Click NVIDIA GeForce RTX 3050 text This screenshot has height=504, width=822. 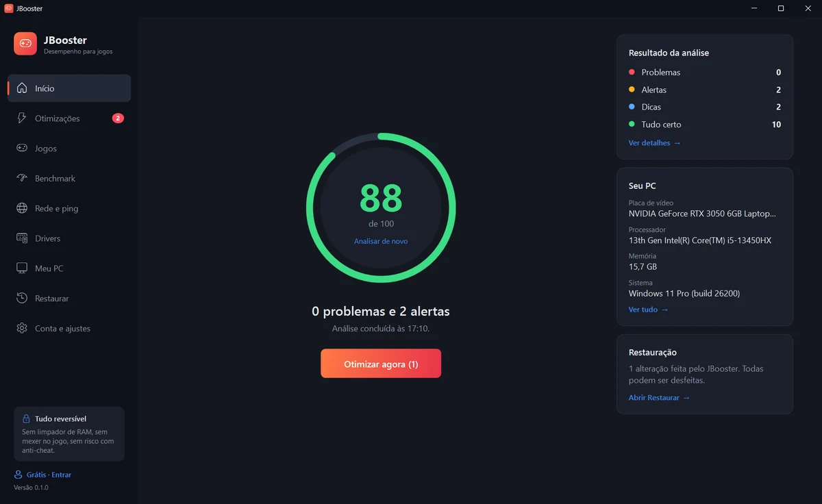click(703, 214)
